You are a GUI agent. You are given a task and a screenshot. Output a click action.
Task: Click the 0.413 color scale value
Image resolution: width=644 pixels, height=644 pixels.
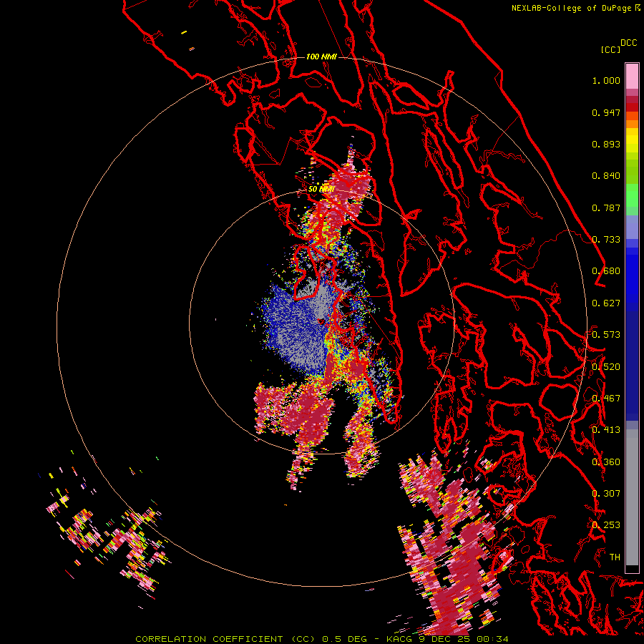click(606, 430)
